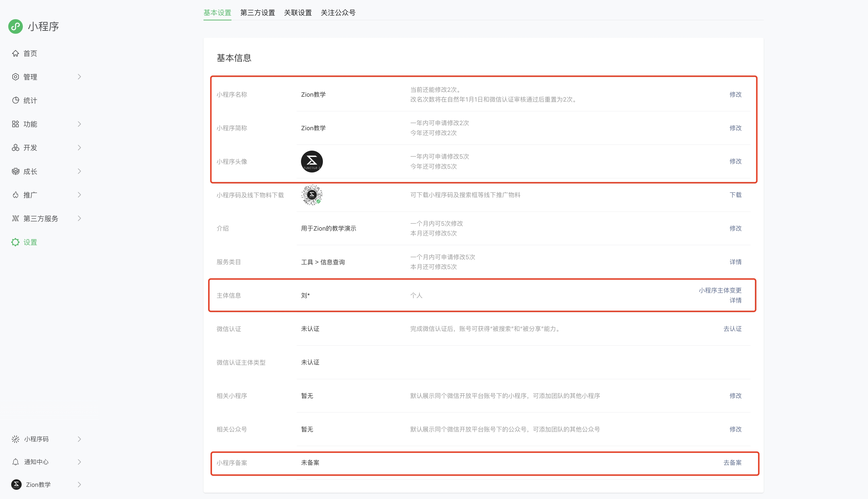Click 暂无 value in 相关小程序 row
Screen dimensions: 868x499
tap(307, 396)
